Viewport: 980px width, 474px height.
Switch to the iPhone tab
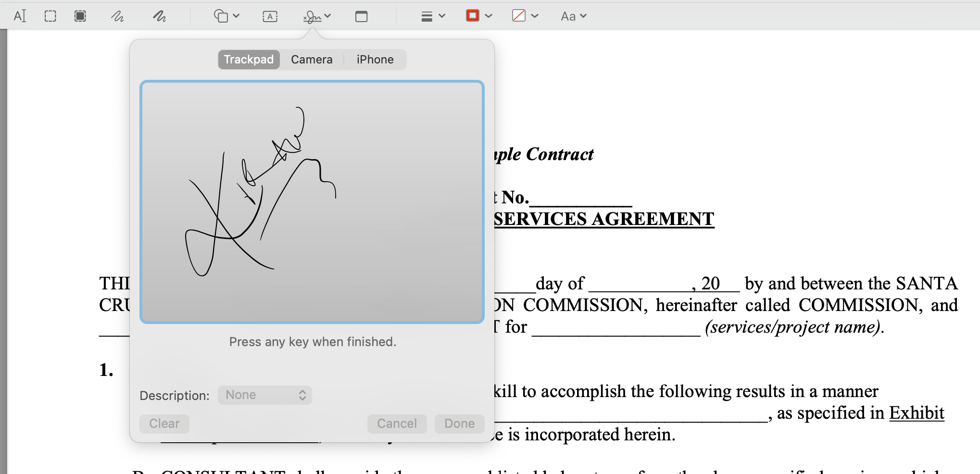tap(375, 60)
